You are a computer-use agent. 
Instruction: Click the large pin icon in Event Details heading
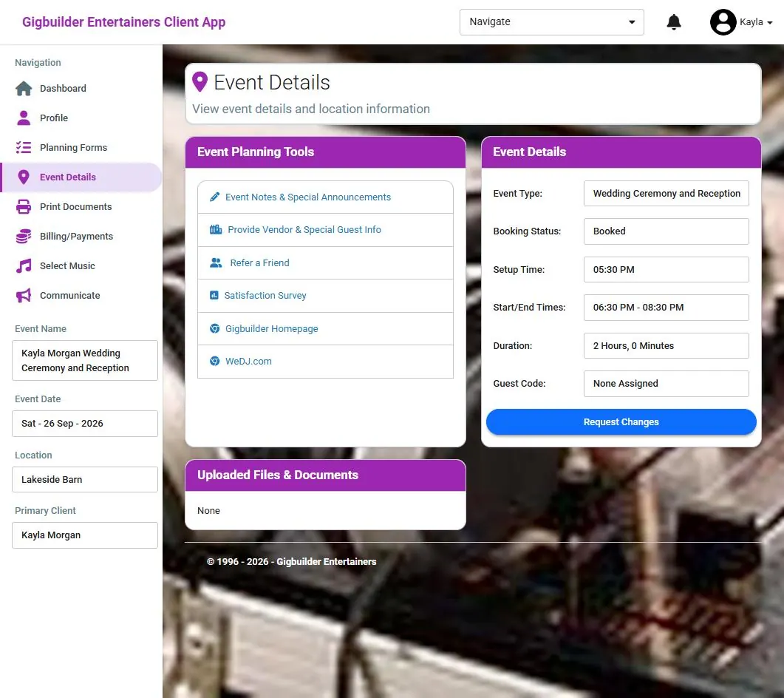click(x=200, y=82)
